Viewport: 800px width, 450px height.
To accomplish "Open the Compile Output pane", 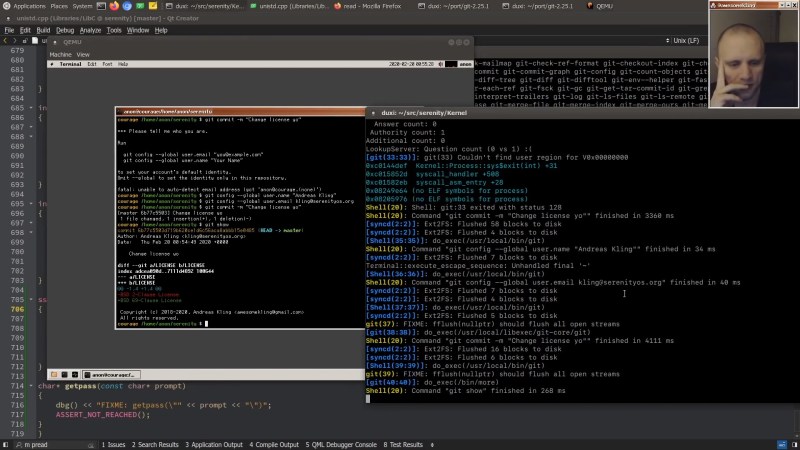I will pos(275,444).
